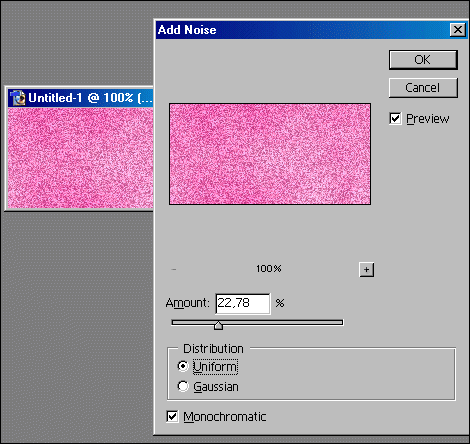The height and width of the screenshot is (444, 470).
Task: Close the Add Noise dialog
Action: (x=458, y=30)
